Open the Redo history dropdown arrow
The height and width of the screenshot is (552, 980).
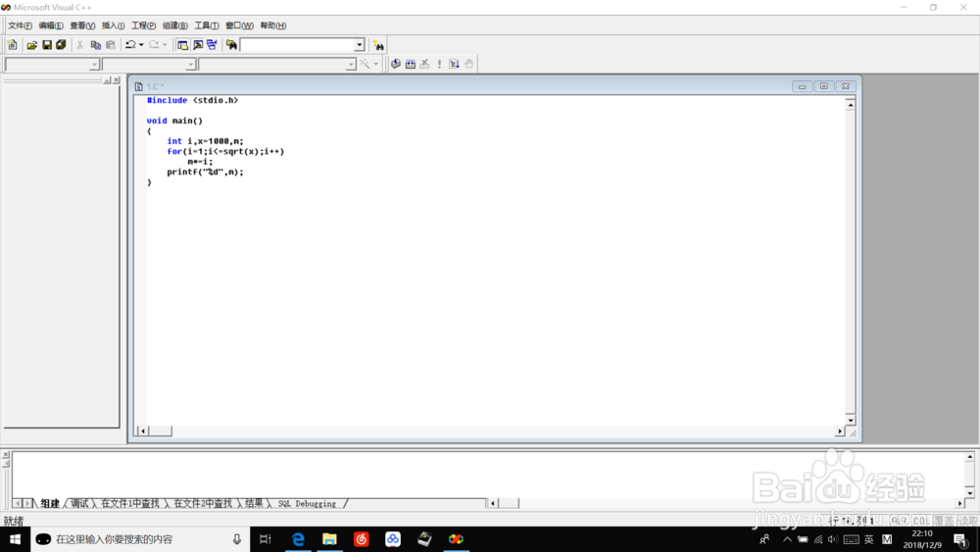tap(165, 45)
